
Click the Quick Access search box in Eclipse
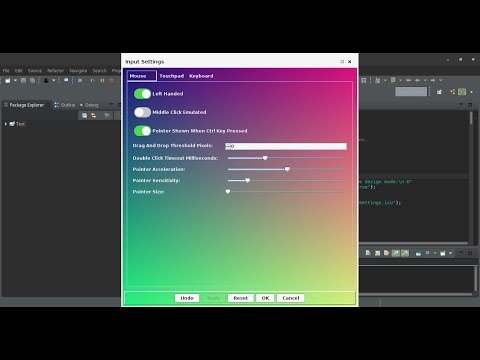(x=411, y=91)
